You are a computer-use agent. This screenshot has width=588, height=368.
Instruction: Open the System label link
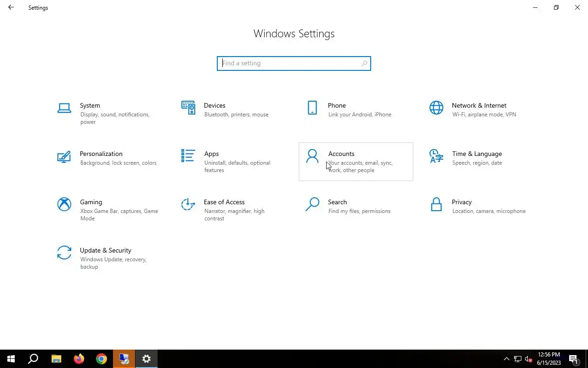[90, 105]
